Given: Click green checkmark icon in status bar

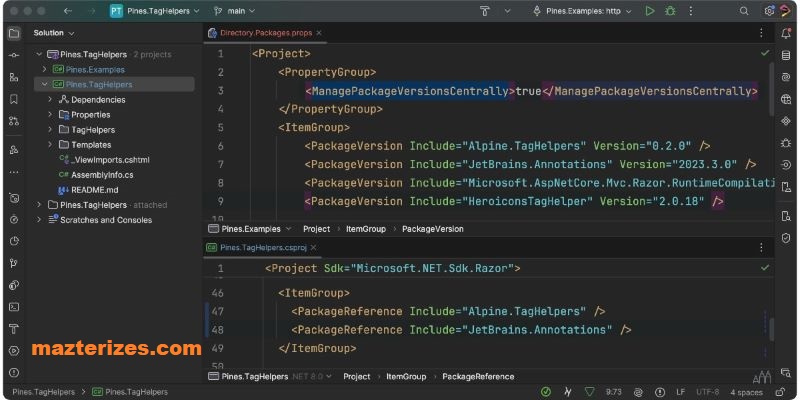Looking at the screenshot, I should (545, 392).
